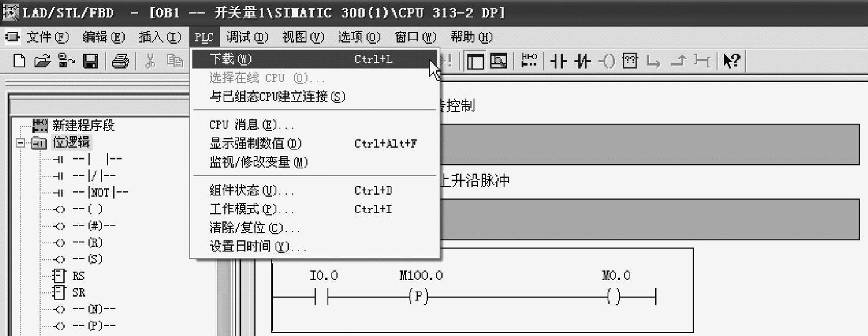Image resolution: width=868 pixels, height=336 pixels.
Task: Toggle the overviews panel toolbar icon
Action: pos(475,61)
